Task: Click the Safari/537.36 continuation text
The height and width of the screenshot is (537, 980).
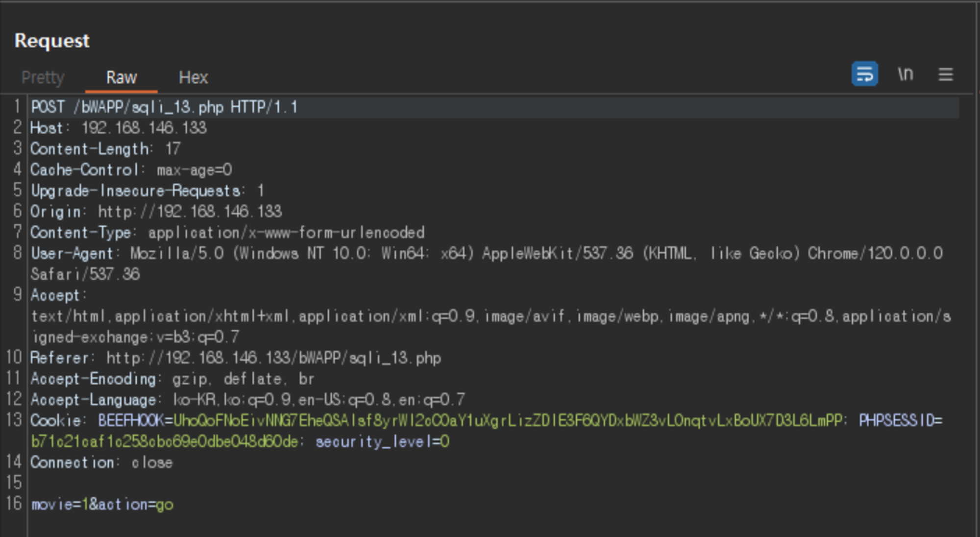Action: (85, 274)
